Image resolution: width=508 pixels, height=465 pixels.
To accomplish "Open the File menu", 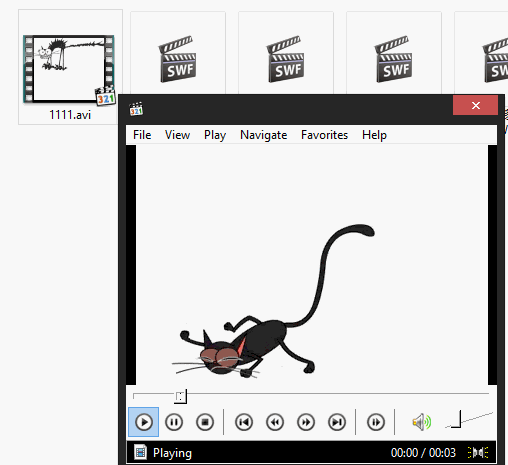I will pyautogui.click(x=142, y=135).
